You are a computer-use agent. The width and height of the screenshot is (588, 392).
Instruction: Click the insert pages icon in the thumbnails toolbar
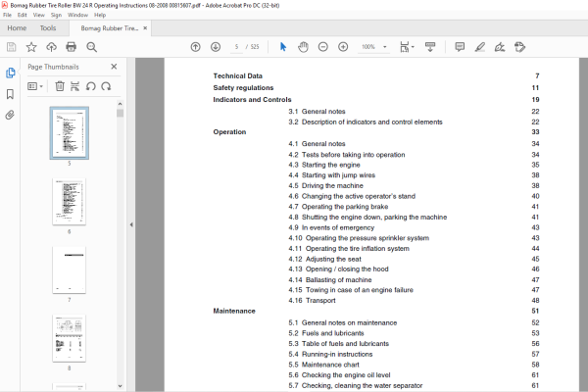[75, 86]
